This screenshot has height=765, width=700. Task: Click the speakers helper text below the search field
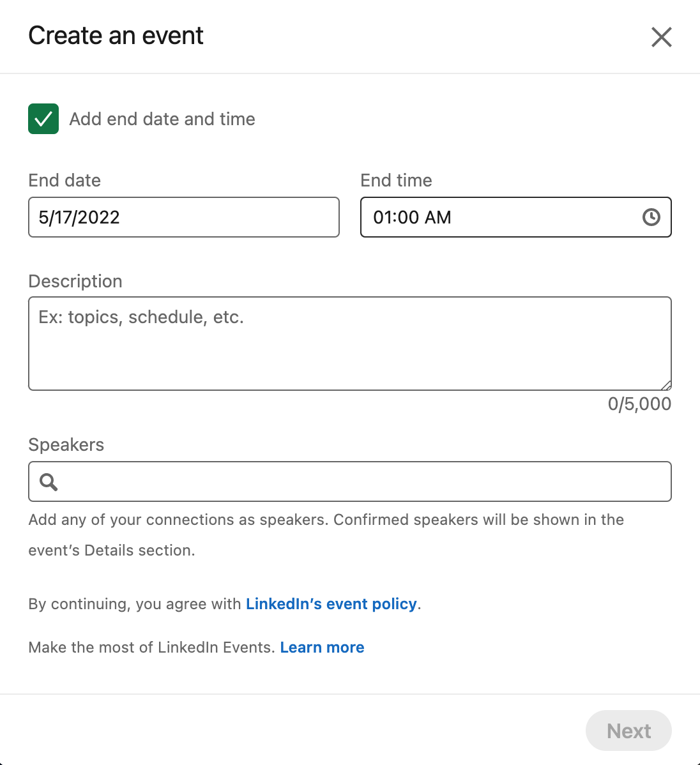coord(326,520)
